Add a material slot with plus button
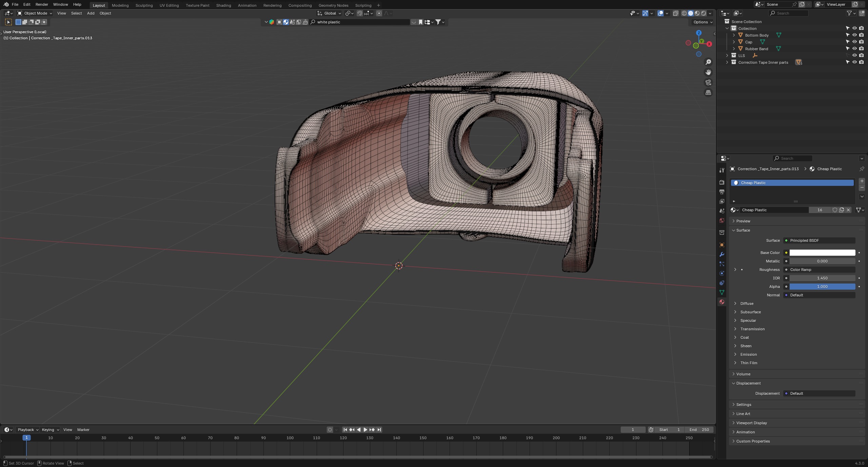The image size is (868, 467). (x=862, y=181)
